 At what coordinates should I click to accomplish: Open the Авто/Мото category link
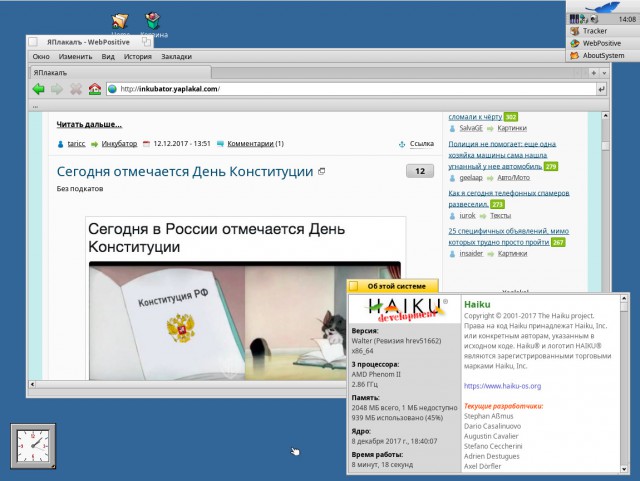(513, 178)
